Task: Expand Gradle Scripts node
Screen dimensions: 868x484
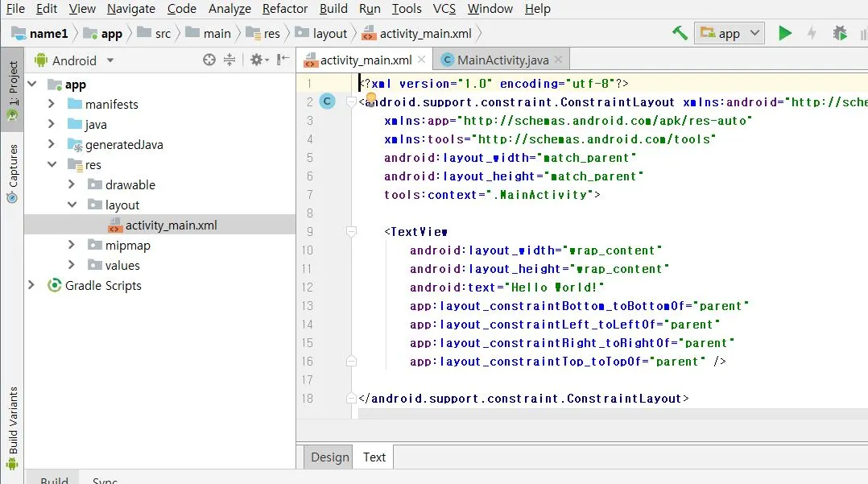Action: [x=31, y=285]
